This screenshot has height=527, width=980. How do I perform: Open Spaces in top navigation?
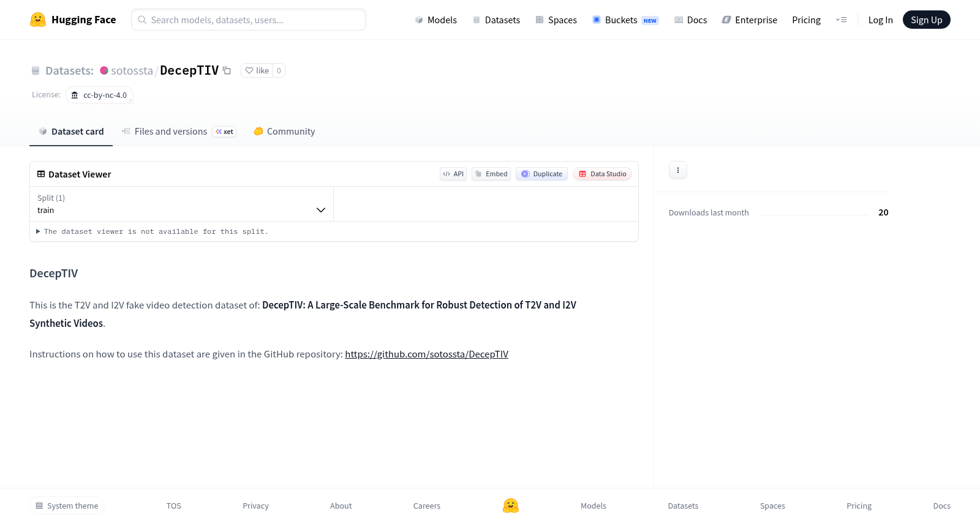[556, 20]
